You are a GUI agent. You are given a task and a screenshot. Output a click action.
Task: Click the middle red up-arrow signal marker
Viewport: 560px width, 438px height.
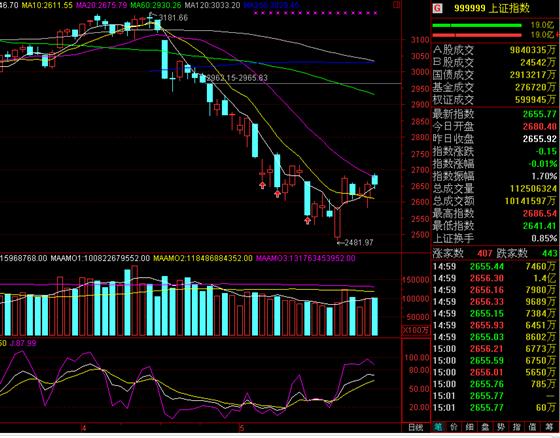coord(278,194)
